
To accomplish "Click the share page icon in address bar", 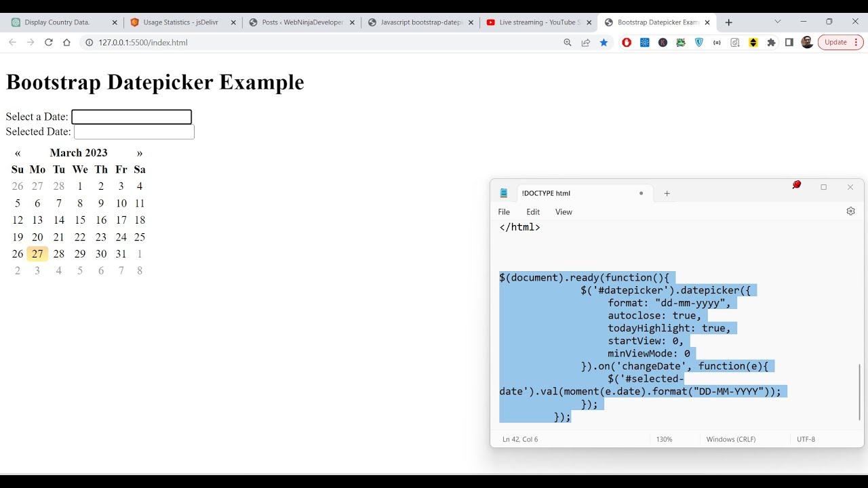I will point(585,42).
